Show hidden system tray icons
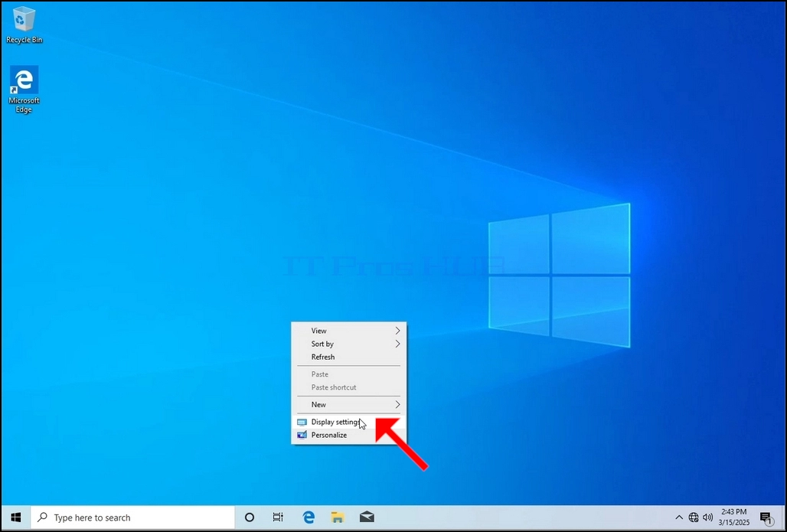Viewport: 787px width, 532px height. coord(679,517)
